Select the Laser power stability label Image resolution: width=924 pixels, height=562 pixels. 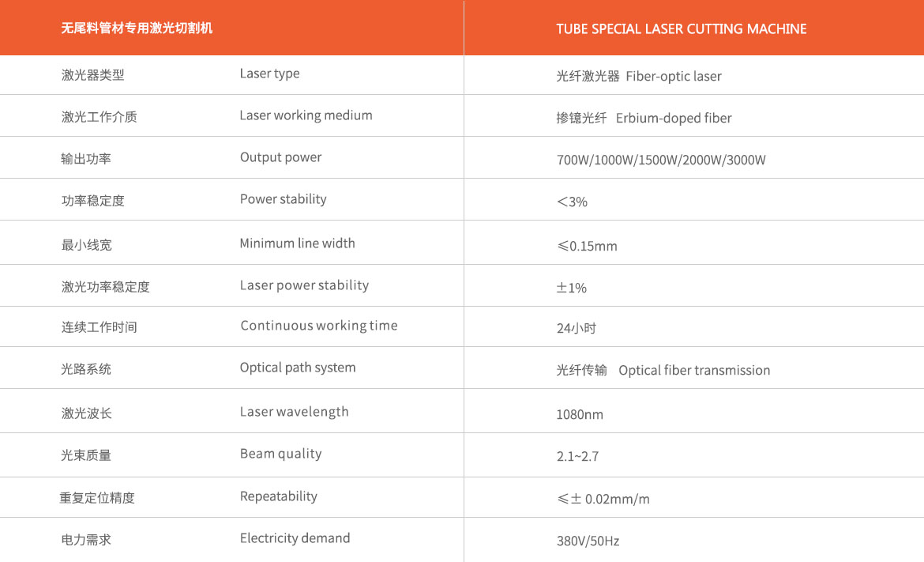(x=304, y=285)
